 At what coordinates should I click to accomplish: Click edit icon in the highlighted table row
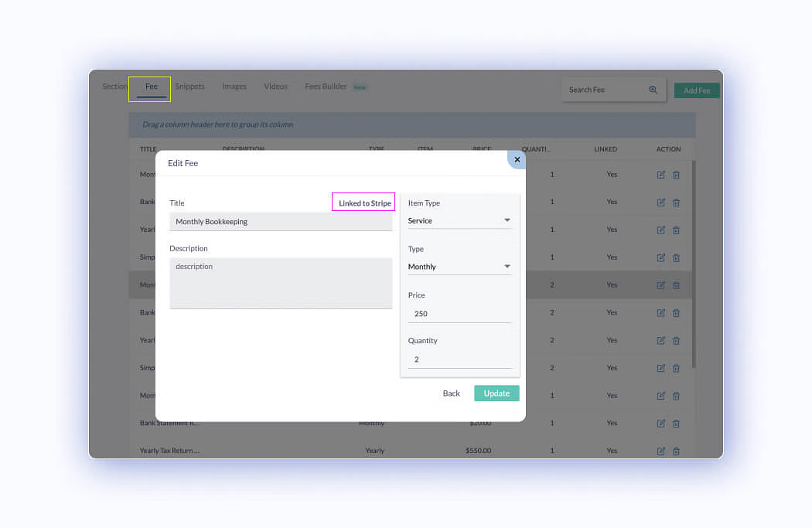tap(660, 285)
